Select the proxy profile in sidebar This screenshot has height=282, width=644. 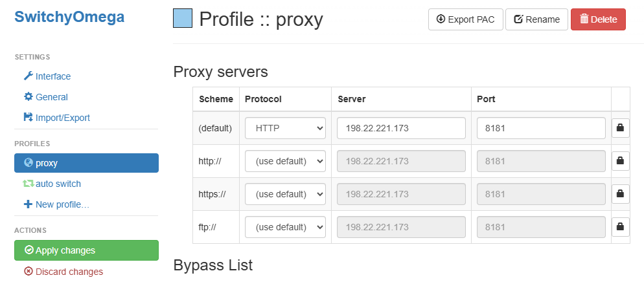click(86, 163)
